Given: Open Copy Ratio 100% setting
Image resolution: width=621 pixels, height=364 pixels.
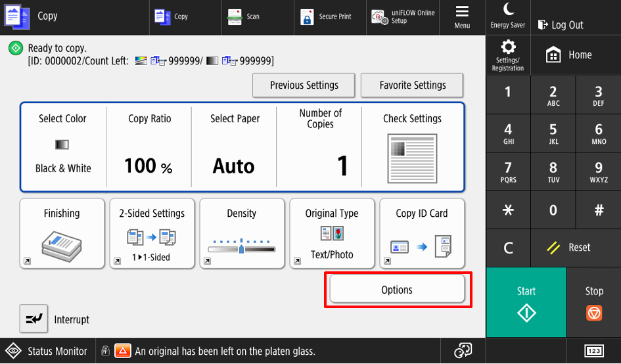Looking at the screenshot, I should point(149,147).
